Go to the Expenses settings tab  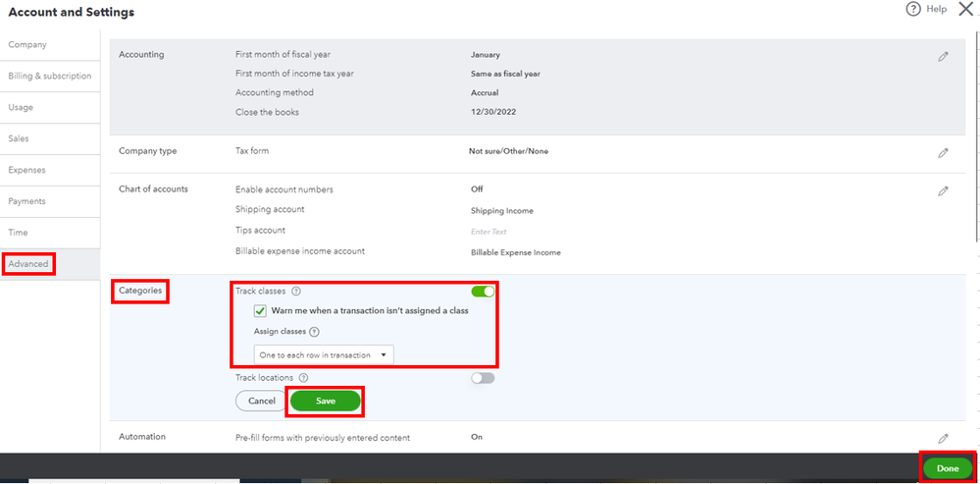click(x=27, y=170)
